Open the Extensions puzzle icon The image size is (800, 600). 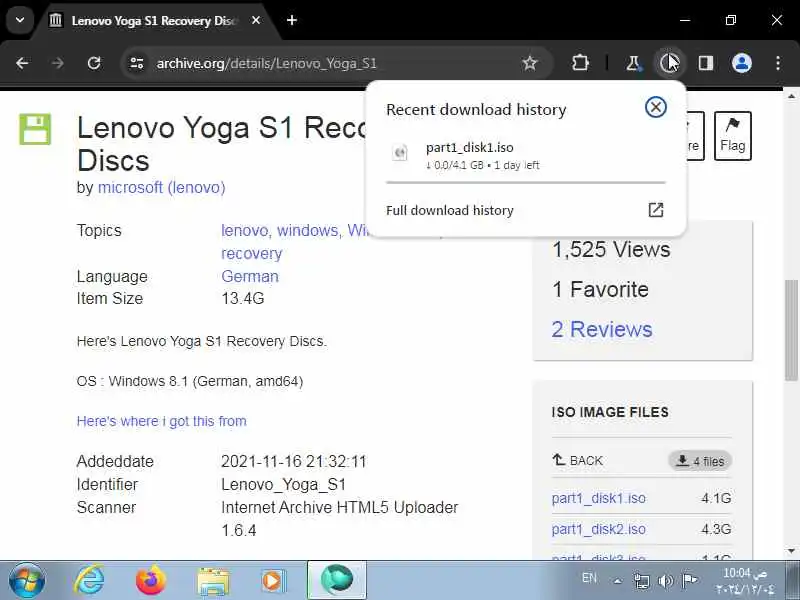click(580, 63)
